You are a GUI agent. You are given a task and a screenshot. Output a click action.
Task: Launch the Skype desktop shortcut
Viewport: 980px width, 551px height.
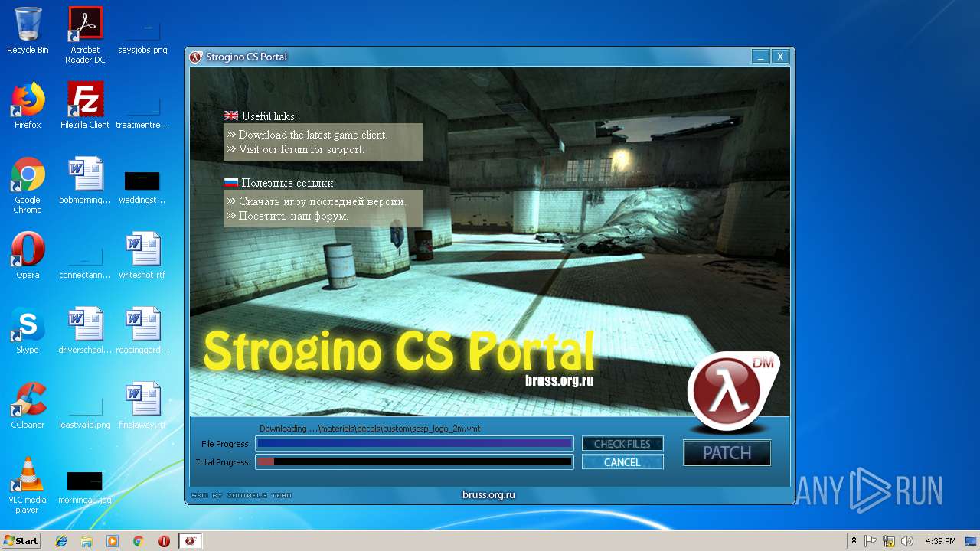[x=28, y=331]
